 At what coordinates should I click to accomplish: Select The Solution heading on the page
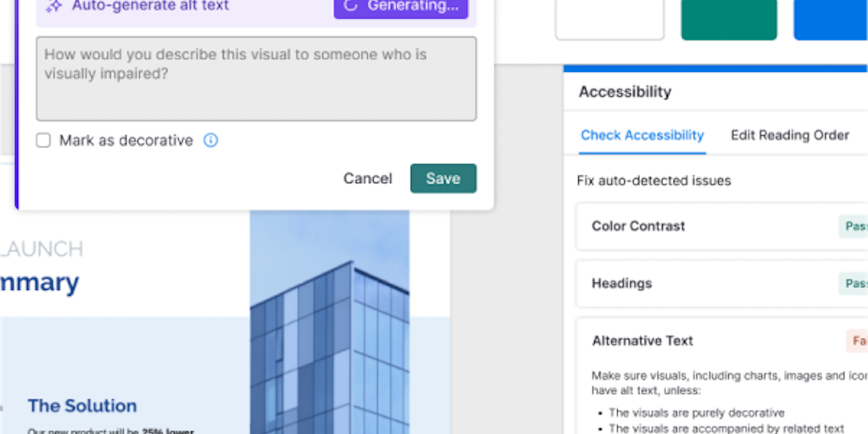coord(82,406)
